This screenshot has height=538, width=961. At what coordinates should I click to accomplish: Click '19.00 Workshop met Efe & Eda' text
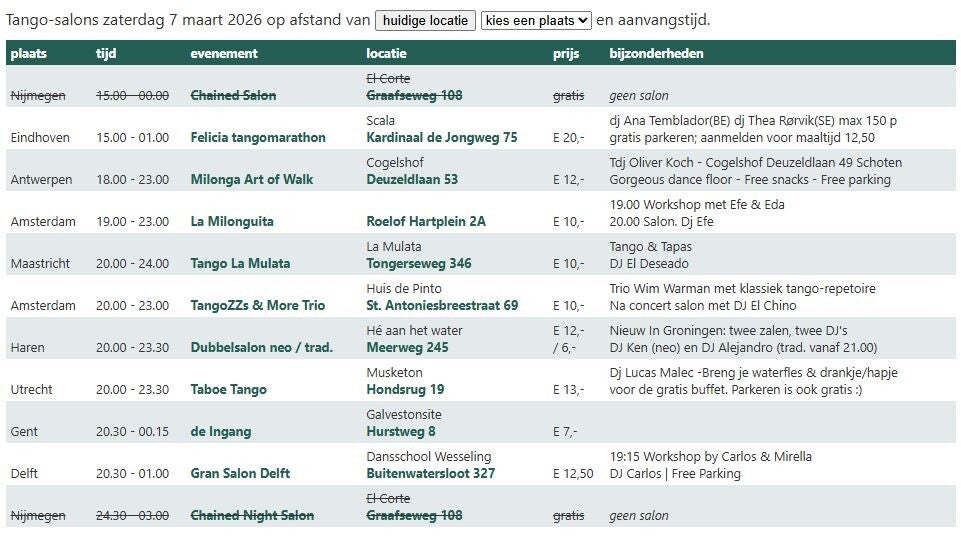[697, 205]
